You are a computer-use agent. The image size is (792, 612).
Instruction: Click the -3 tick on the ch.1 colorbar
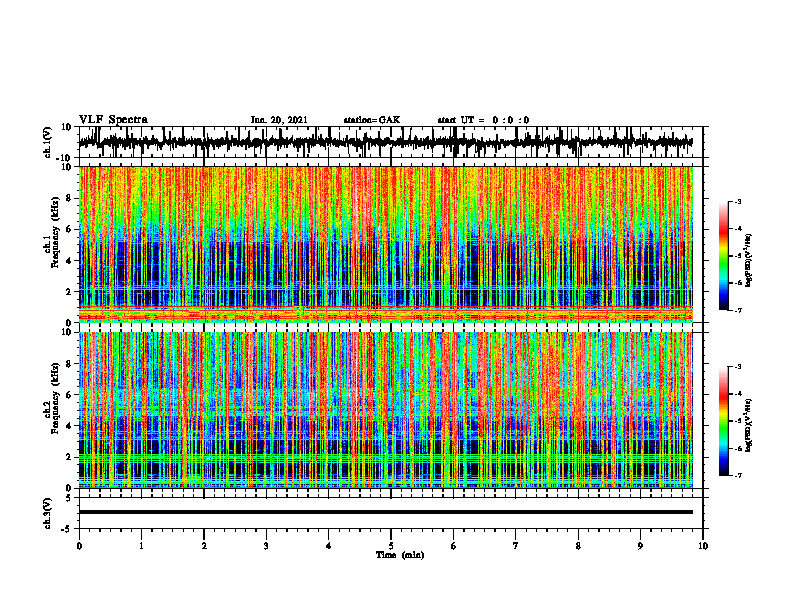738,201
